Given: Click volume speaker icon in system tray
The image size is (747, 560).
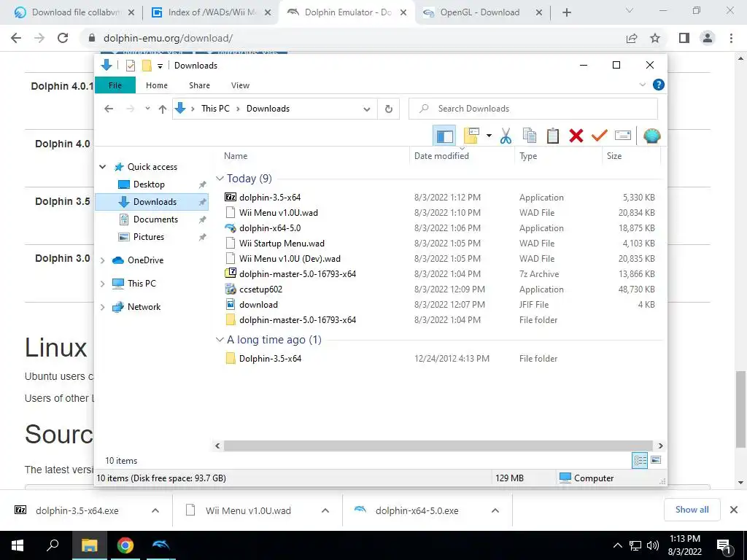Looking at the screenshot, I should tap(653, 545).
